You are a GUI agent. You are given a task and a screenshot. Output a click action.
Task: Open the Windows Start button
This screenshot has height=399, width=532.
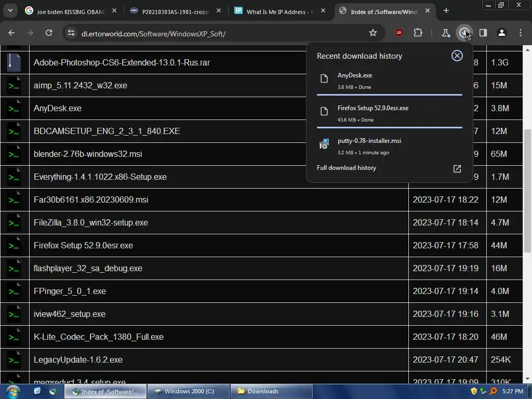pos(12,392)
